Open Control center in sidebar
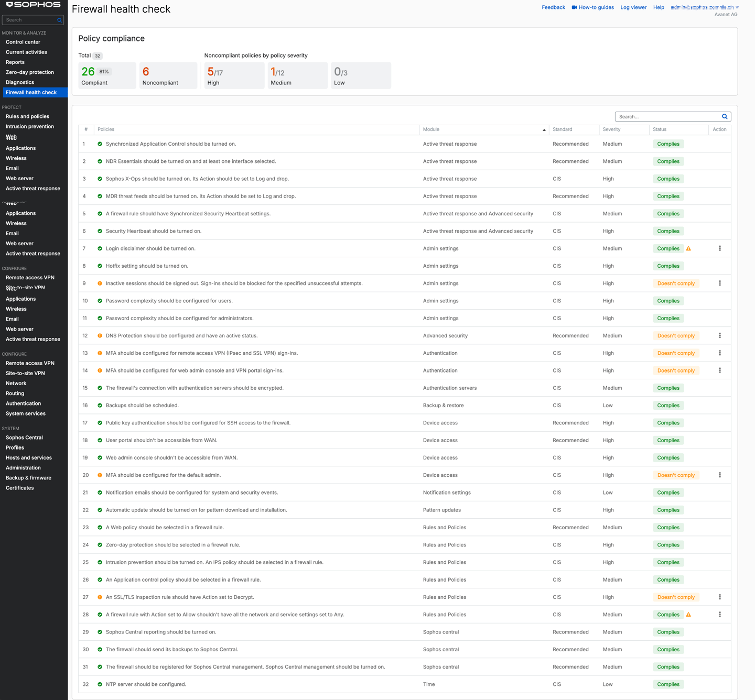 click(23, 42)
